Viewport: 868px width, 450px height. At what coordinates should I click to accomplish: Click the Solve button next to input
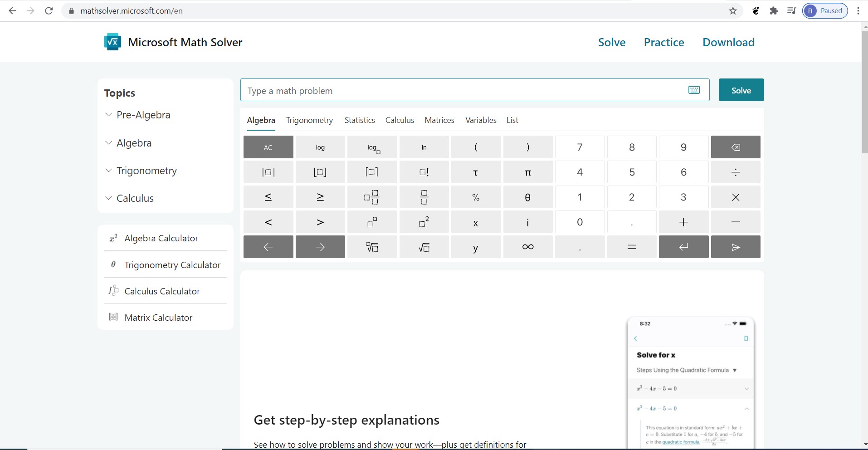(741, 90)
